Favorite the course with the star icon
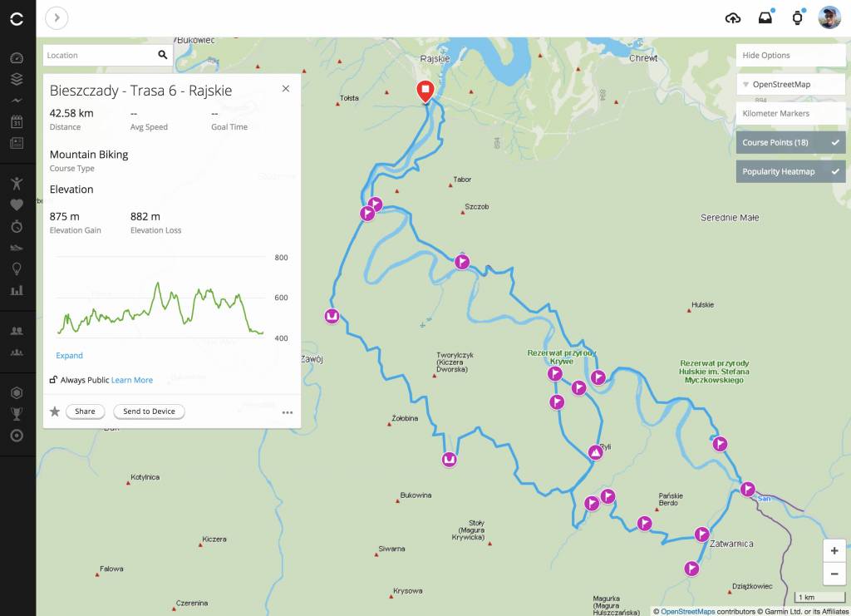 (55, 411)
